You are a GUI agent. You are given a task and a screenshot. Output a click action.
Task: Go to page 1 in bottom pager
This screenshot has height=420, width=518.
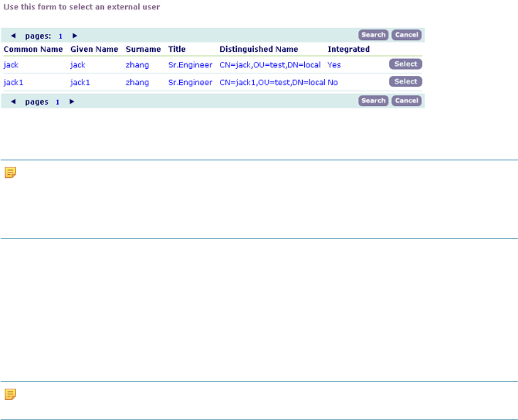(57, 102)
